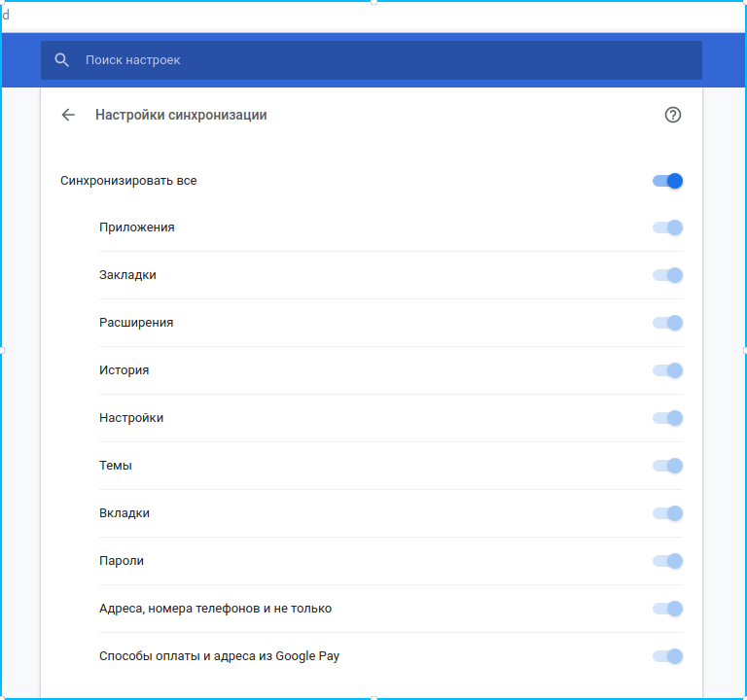Toggle the Адреса, номера телефонов switch
The height and width of the screenshot is (700, 747).
[x=667, y=609]
